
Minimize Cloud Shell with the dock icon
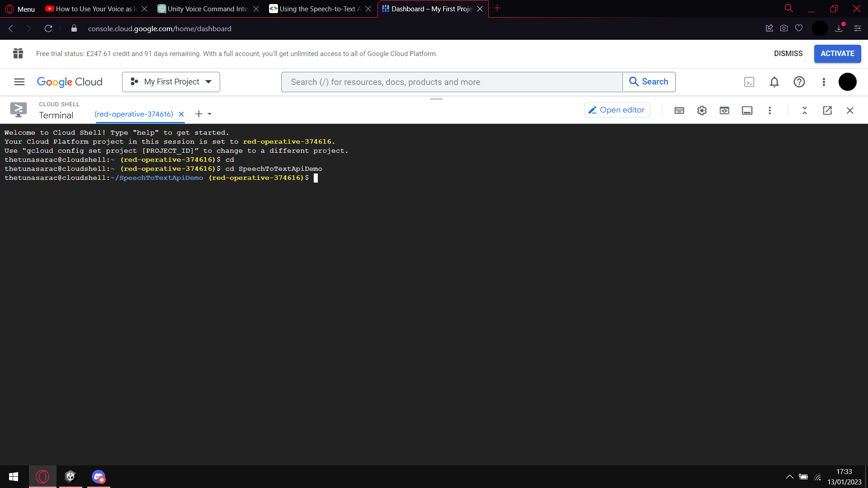747,110
